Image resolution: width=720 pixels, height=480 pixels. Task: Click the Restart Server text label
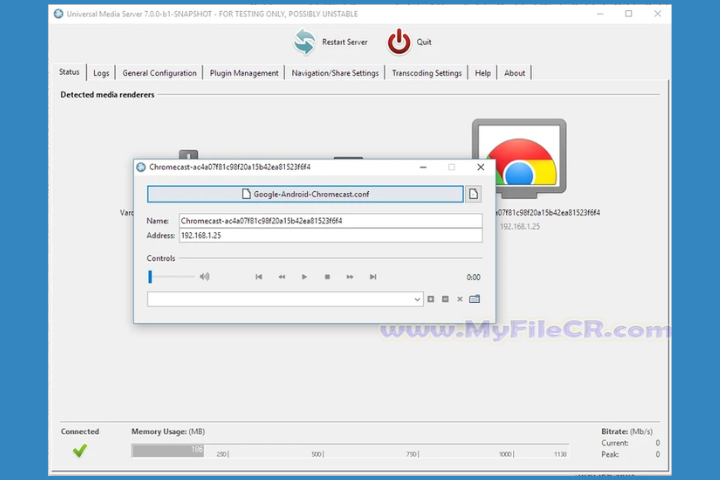tap(344, 42)
